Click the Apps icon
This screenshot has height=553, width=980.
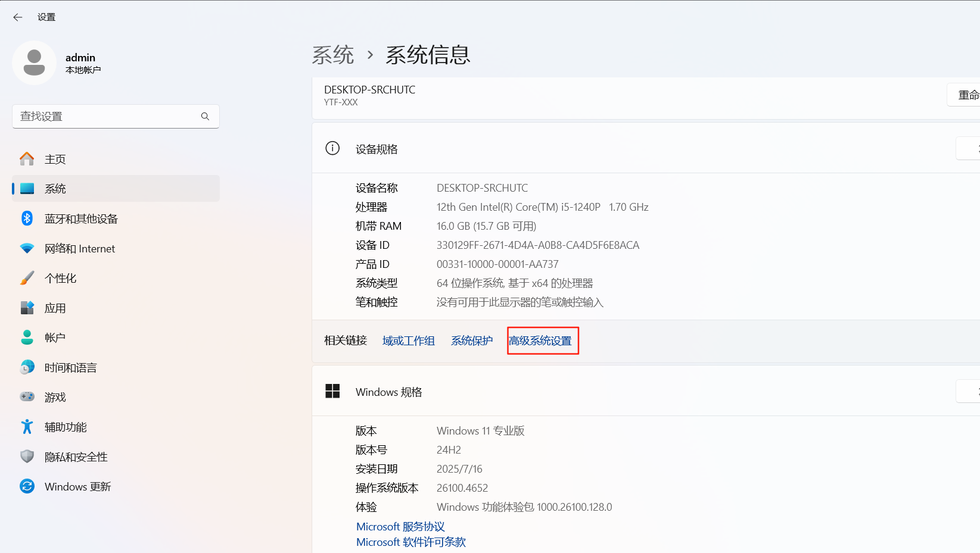[x=27, y=308]
